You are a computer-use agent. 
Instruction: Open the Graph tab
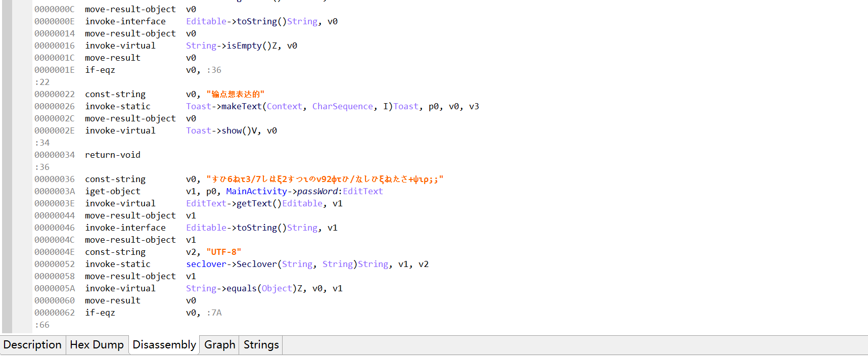219,345
